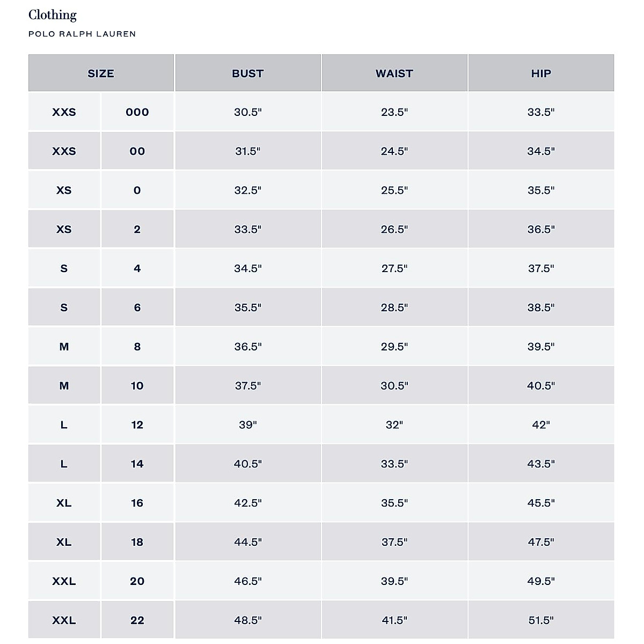
Task: Select the 39.5" hip measurement cell
Action: coord(541,347)
